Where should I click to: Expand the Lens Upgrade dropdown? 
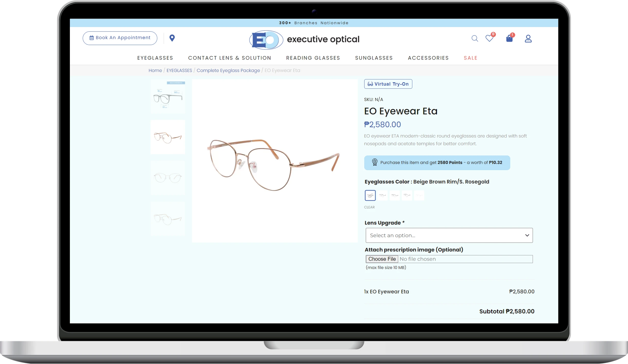tap(449, 235)
